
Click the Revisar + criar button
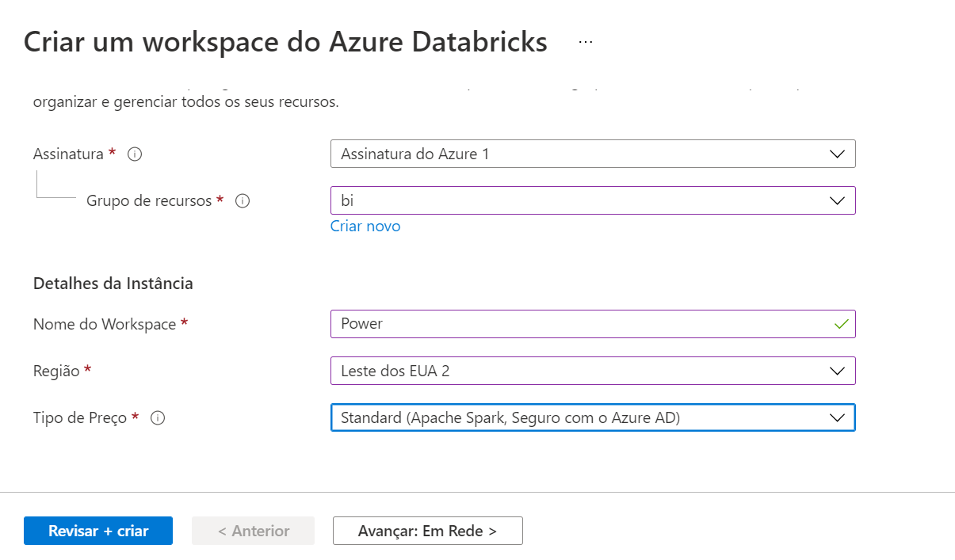point(97,531)
